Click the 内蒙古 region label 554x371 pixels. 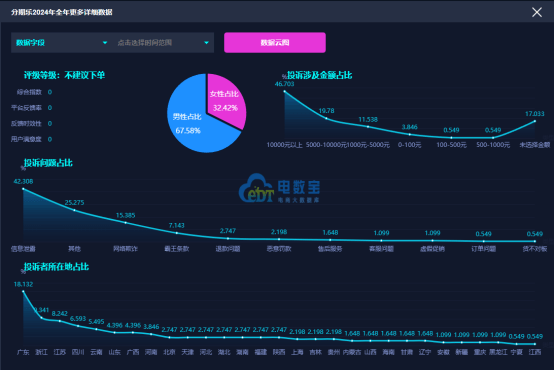[x=352, y=352]
